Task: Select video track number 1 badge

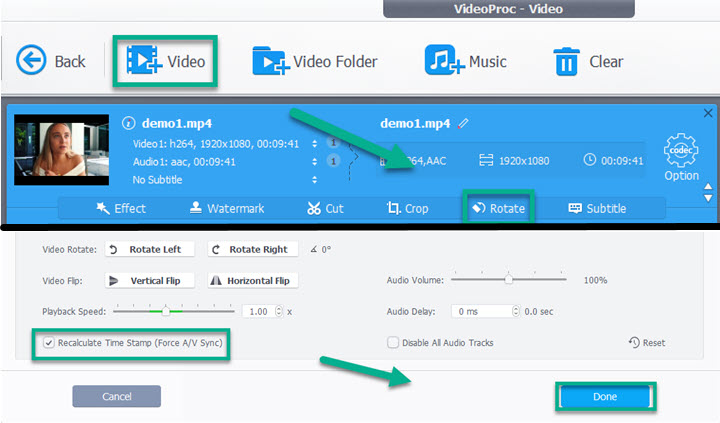Action: pyautogui.click(x=333, y=143)
